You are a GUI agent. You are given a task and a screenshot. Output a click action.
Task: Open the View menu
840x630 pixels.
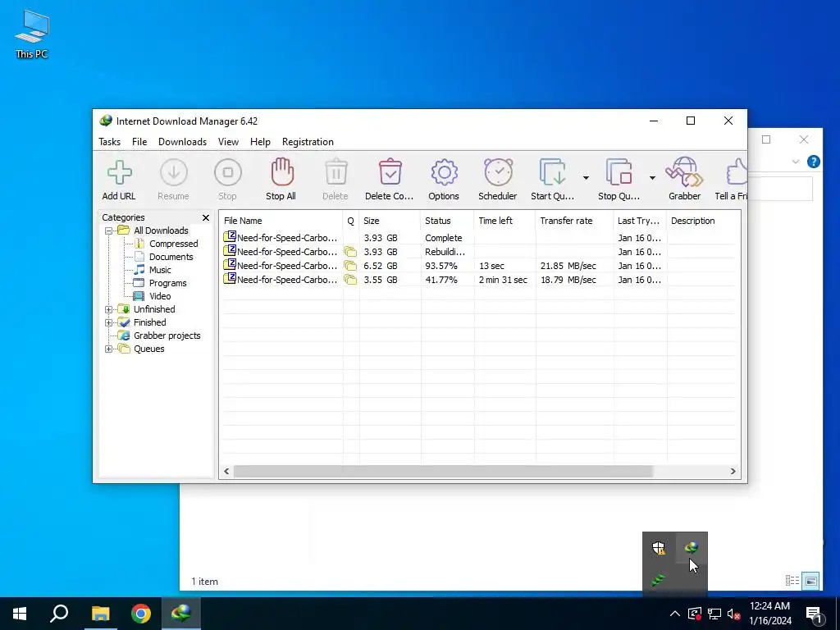(228, 142)
